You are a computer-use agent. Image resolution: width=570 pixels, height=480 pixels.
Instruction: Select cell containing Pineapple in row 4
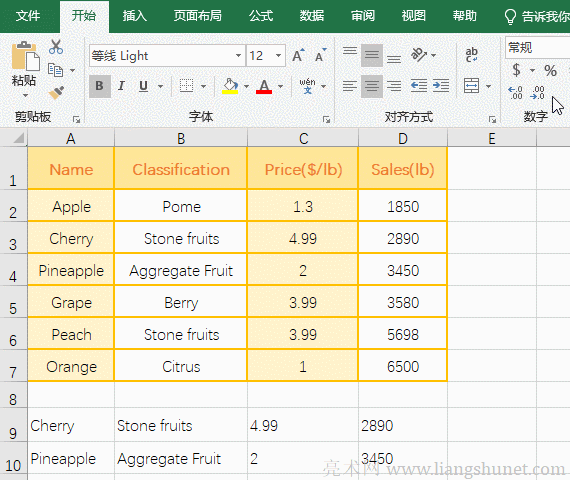[x=71, y=270]
